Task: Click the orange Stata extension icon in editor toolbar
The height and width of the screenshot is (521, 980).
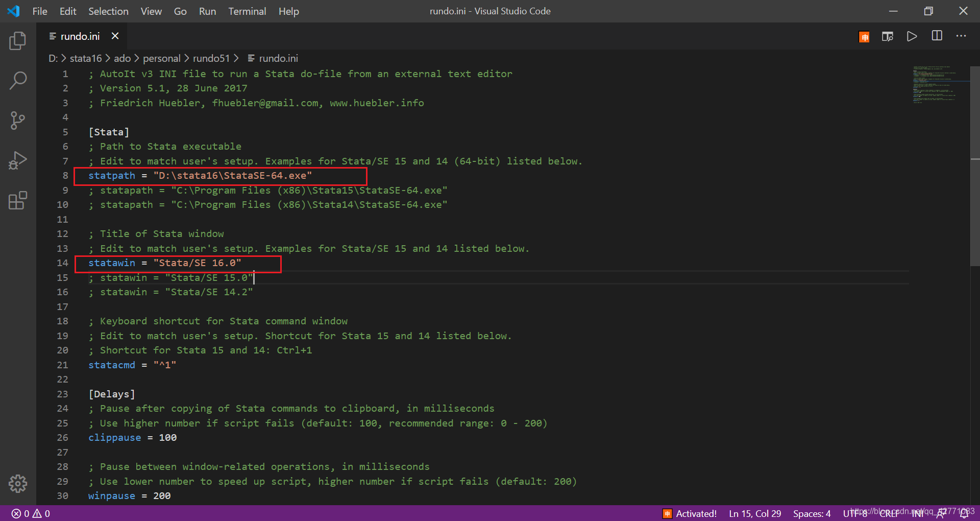Action: (864, 36)
